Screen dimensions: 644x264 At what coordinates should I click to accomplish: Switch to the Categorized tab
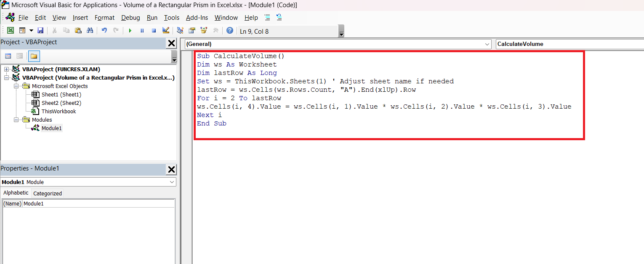pos(48,193)
